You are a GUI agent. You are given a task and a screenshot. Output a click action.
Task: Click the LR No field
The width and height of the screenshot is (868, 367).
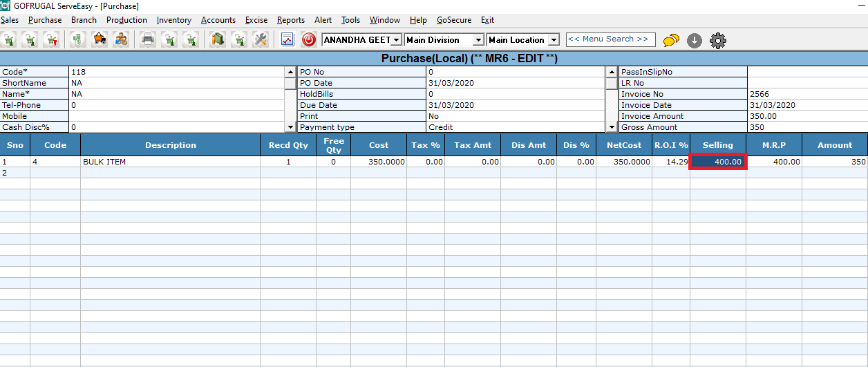[807, 83]
